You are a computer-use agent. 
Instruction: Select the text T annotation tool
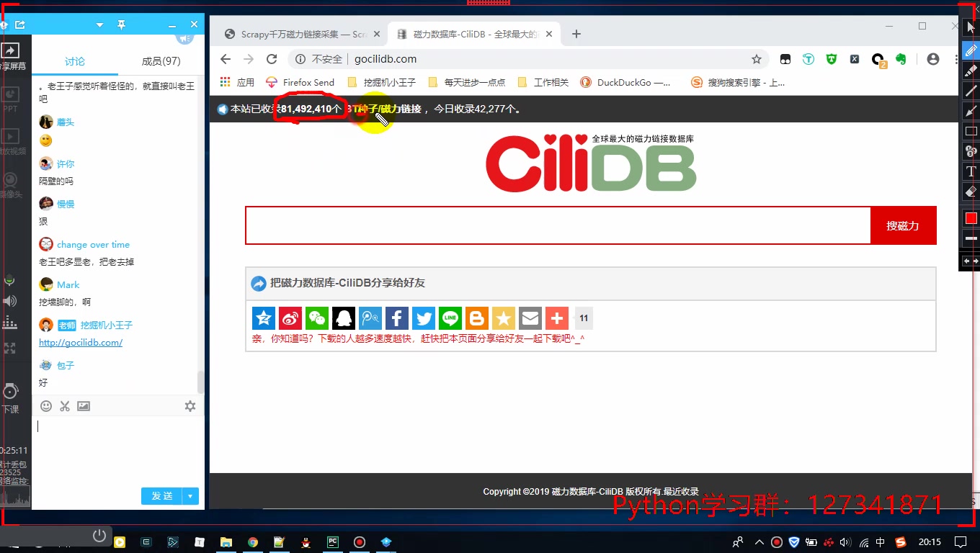pyautogui.click(x=971, y=171)
